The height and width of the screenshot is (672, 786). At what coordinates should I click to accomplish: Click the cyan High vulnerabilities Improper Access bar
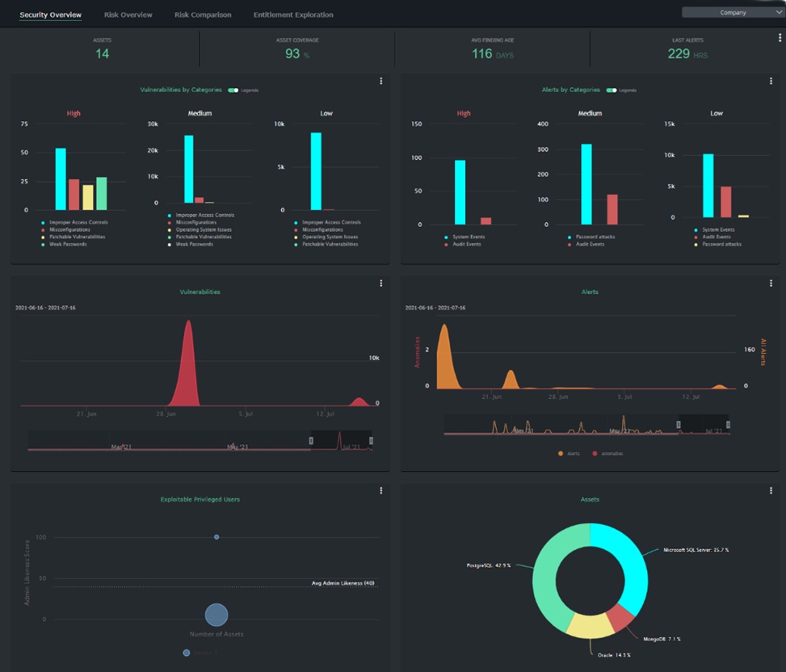click(x=61, y=178)
